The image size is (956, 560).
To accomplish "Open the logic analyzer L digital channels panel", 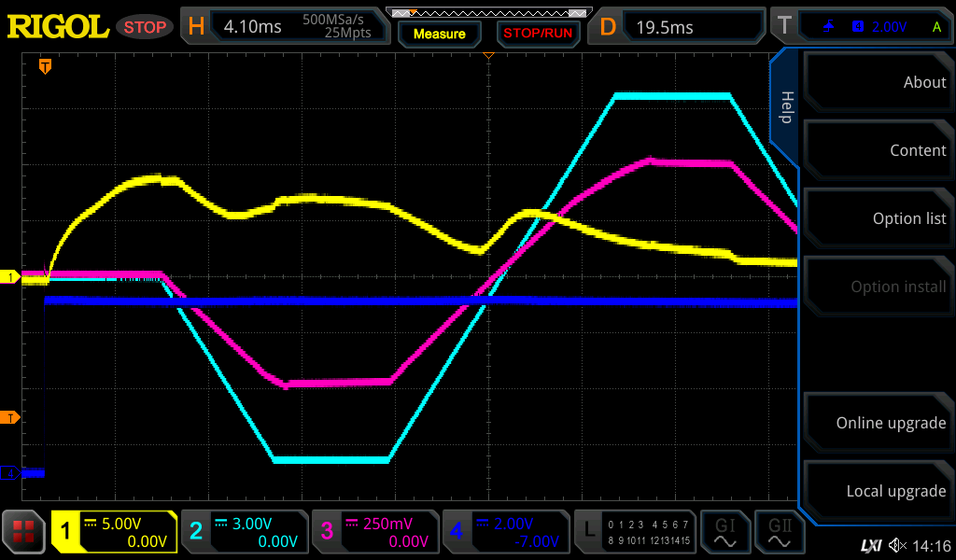I will point(635,532).
